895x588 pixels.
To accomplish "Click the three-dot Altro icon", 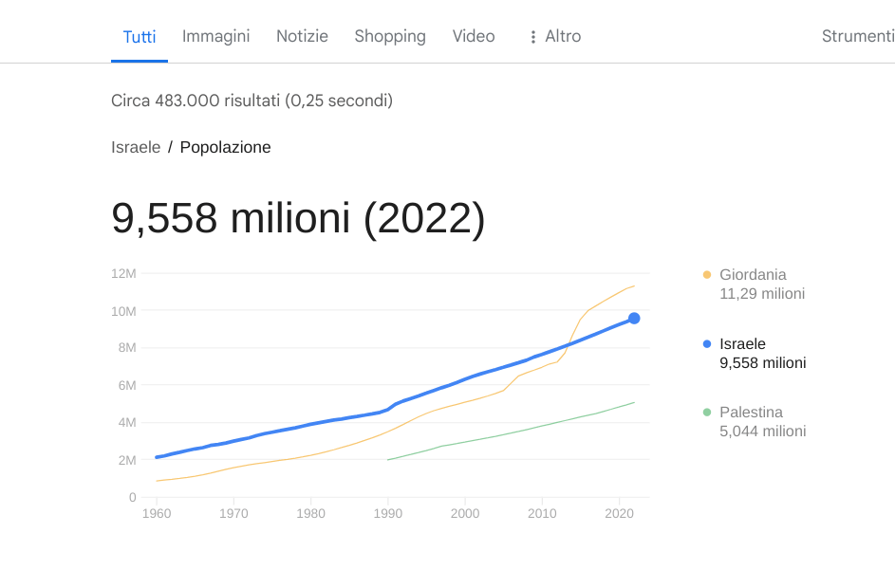I will coord(533,37).
